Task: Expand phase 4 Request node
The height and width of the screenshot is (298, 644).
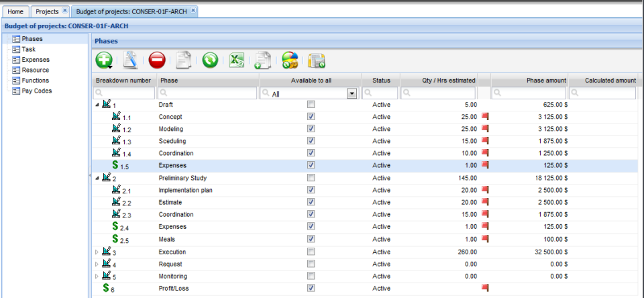Action: pos(97,264)
